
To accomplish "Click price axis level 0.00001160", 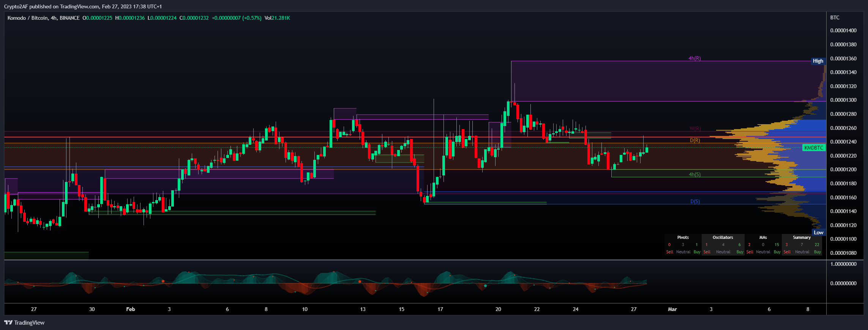I will [843, 197].
